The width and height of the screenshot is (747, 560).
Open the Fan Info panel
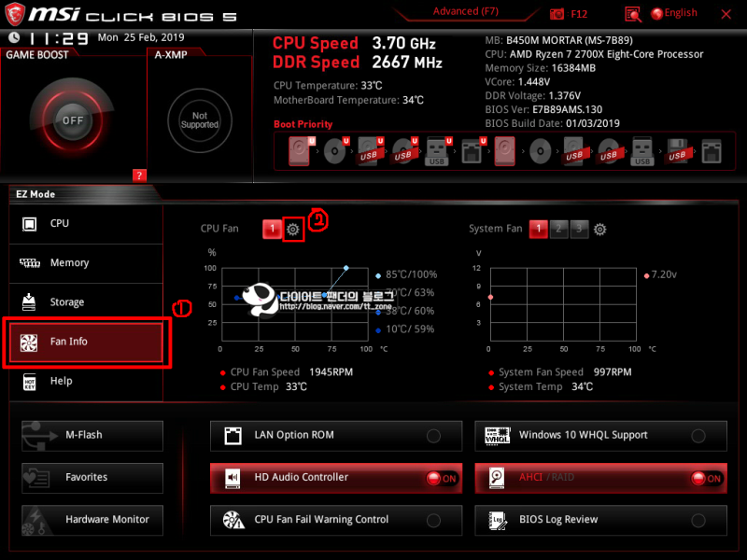tap(85, 342)
